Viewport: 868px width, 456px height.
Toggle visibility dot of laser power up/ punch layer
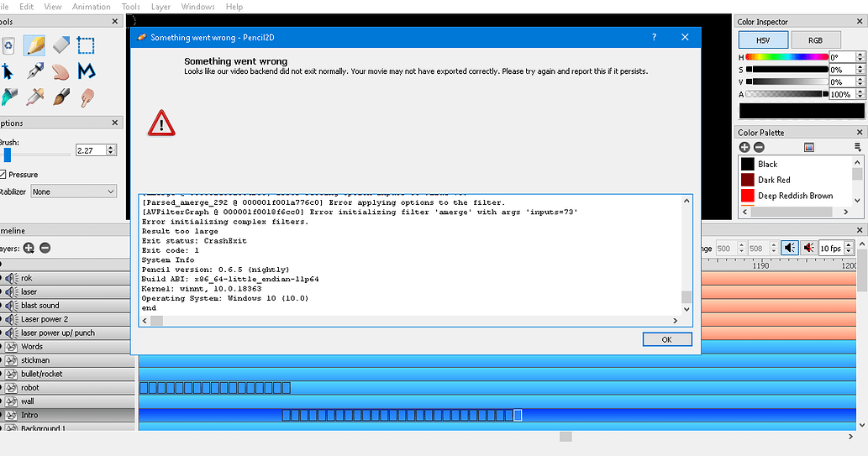tap(1, 333)
